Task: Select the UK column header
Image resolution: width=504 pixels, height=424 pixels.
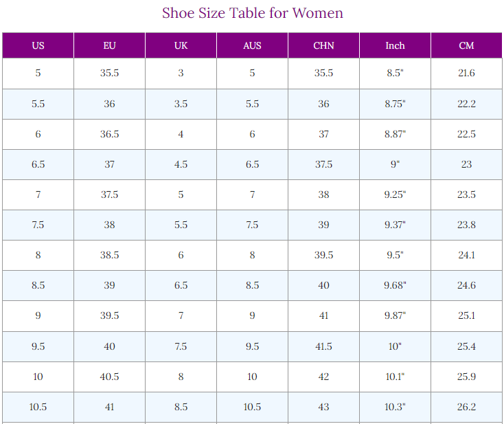Action: (x=181, y=46)
